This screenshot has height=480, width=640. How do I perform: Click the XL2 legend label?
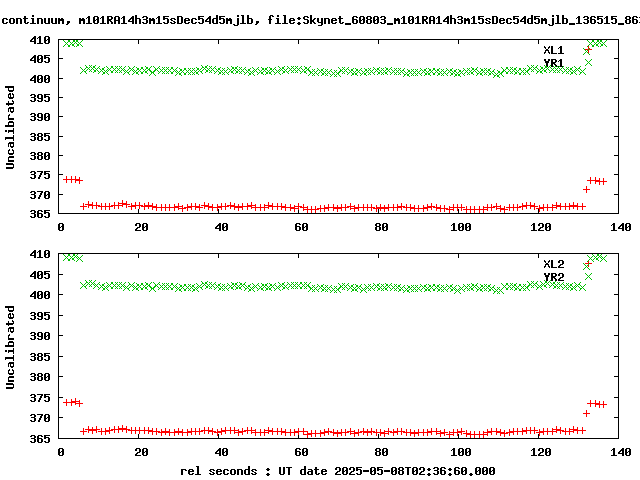553,264
